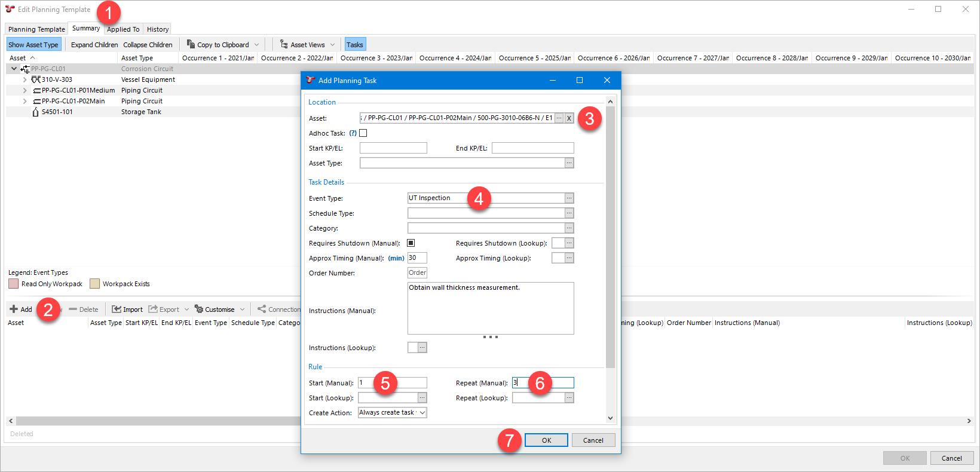The width and height of the screenshot is (980, 472).
Task: Click the Customise gear icon
Action: (199, 309)
